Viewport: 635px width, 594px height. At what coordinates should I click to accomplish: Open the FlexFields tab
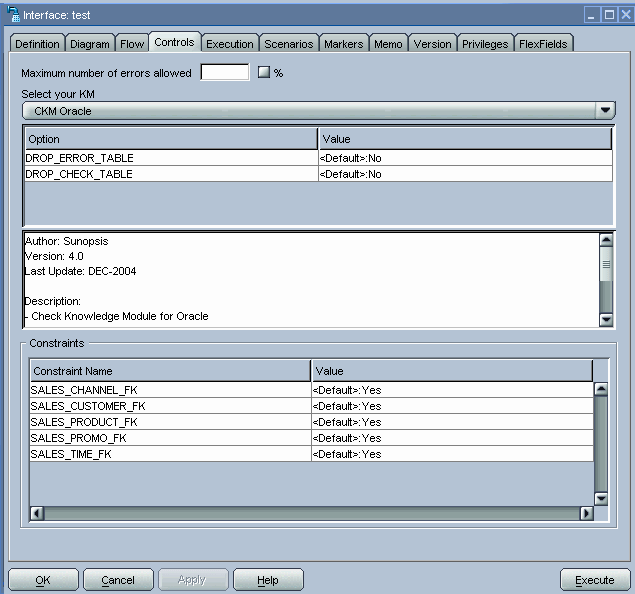[x=543, y=44]
